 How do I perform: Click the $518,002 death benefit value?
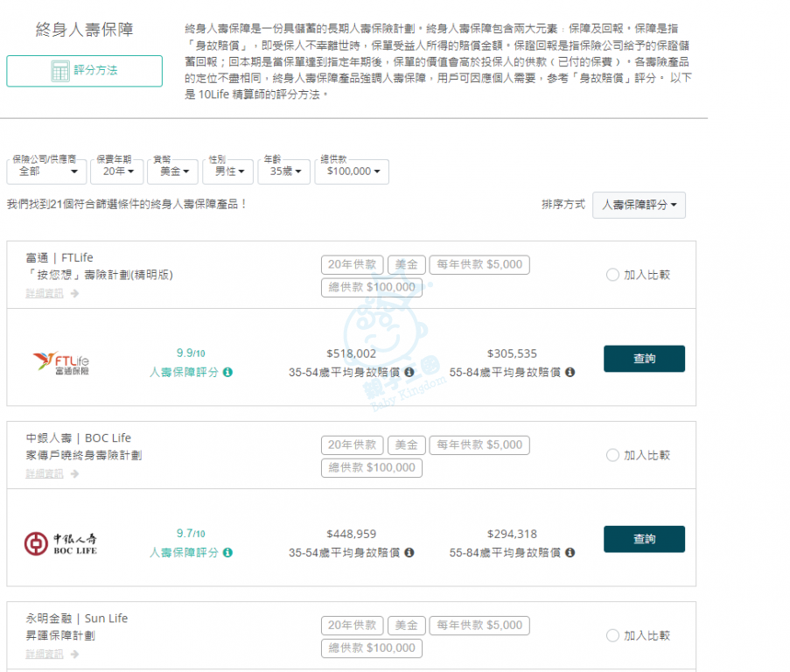pyautogui.click(x=351, y=353)
